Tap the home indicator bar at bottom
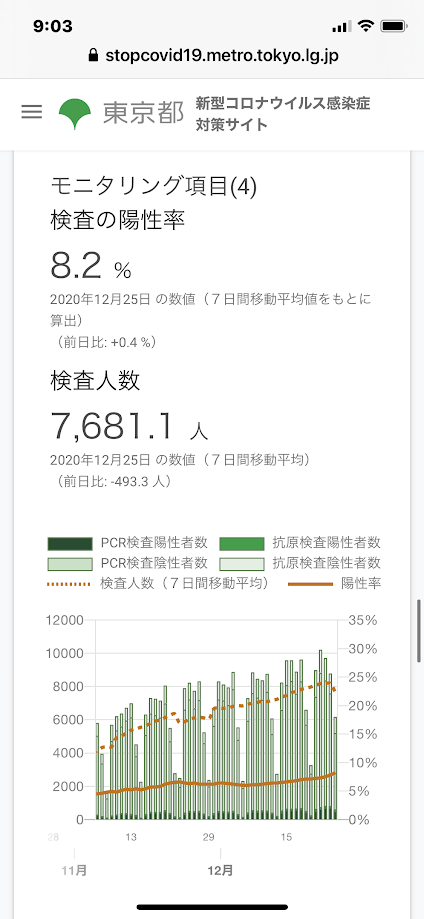Image resolution: width=424 pixels, height=919 pixels. pos(212,907)
